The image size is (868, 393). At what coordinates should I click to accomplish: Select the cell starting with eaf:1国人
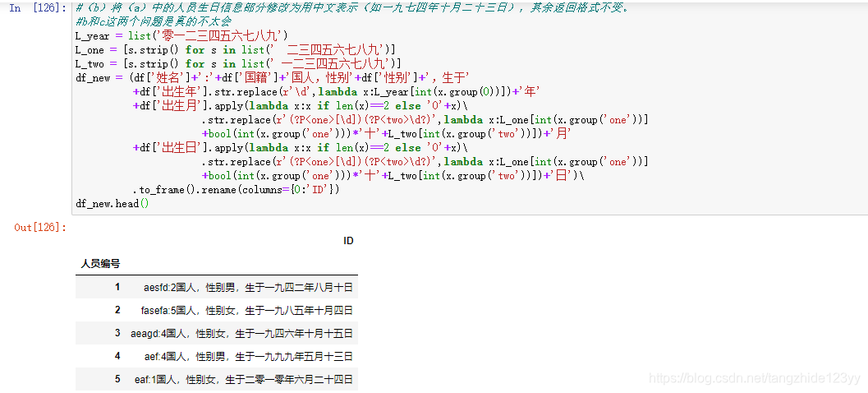coord(244,380)
